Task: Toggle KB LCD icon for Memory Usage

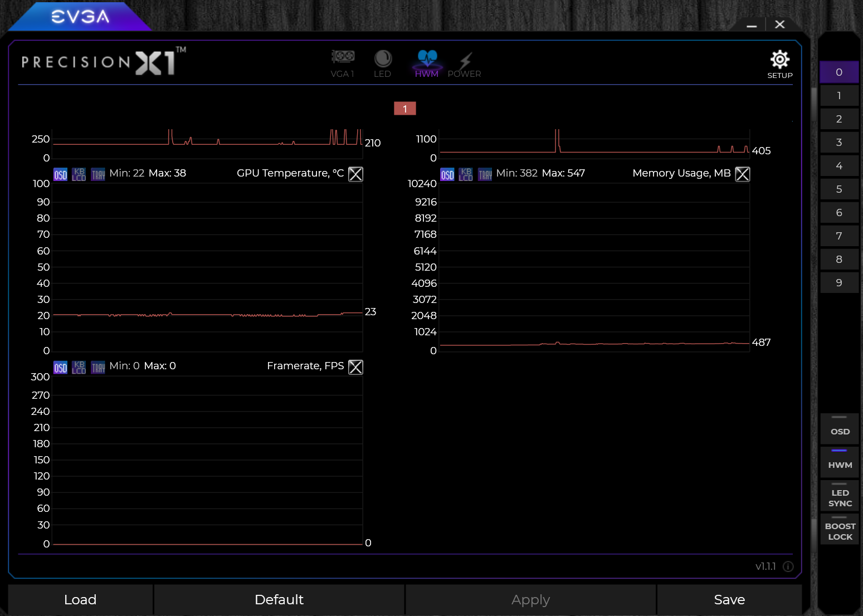Action: coord(466,175)
